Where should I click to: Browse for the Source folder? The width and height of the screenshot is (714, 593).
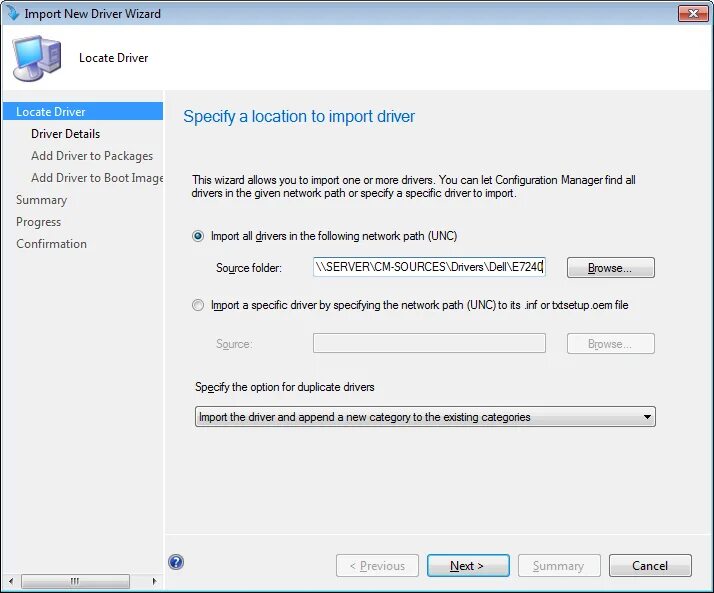coord(611,267)
